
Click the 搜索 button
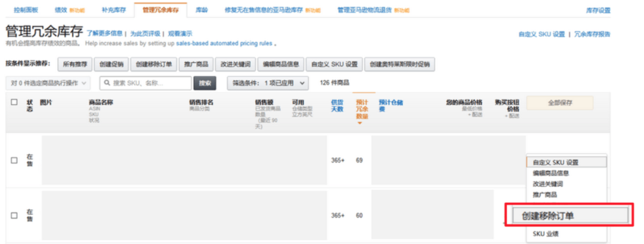point(205,83)
